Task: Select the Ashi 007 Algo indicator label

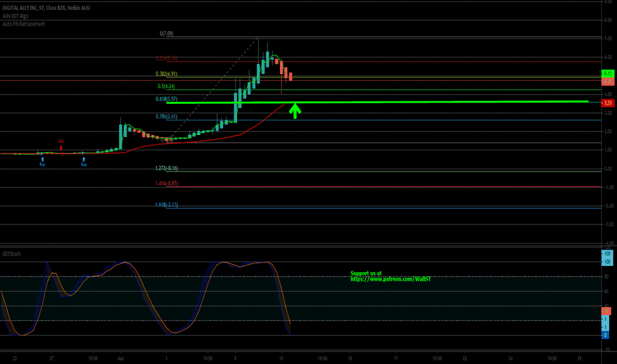Action: point(15,16)
